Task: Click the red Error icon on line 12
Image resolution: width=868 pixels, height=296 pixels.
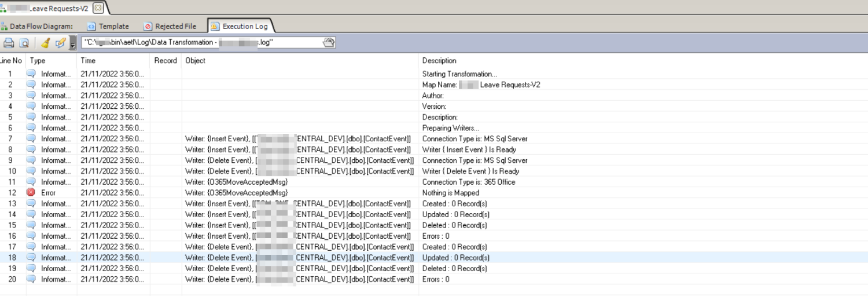Action: coord(31,192)
